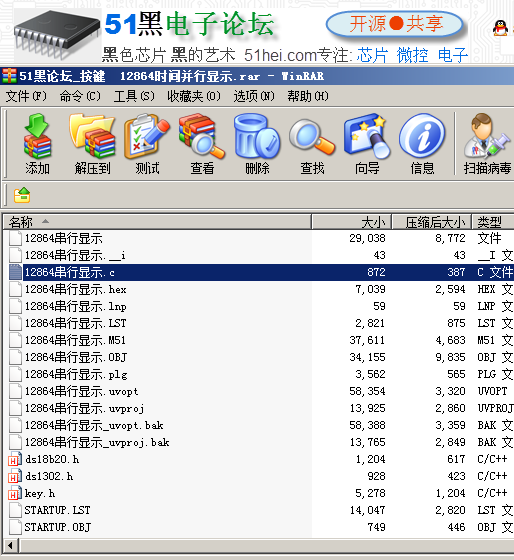The height and width of the screenshot is (560, 514).
Task: Click the 测试 (Test) toolbar icon
Action: [x=147, y=136]
